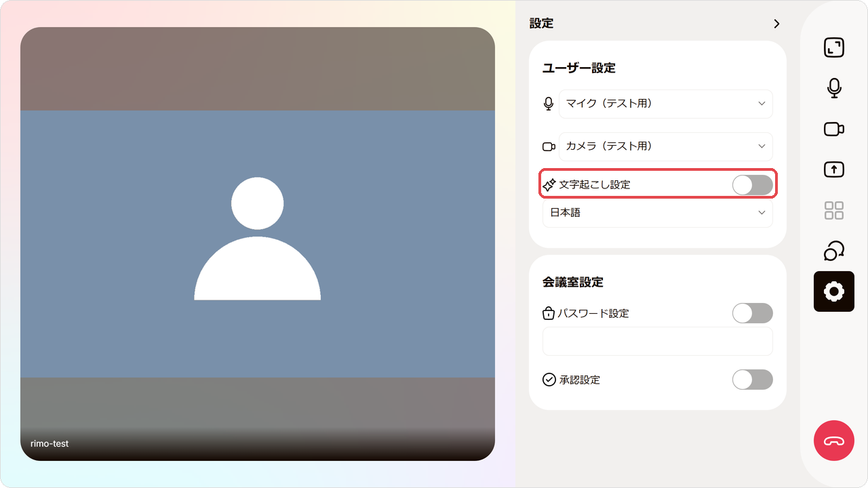
Task: Click the settings gear icon
Action: 834,291
